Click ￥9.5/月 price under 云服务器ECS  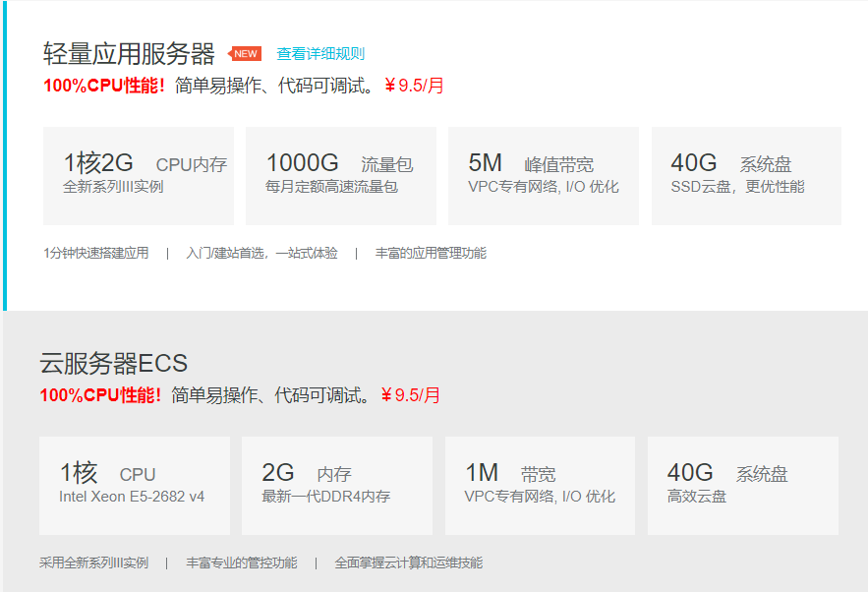coord(410,395)
